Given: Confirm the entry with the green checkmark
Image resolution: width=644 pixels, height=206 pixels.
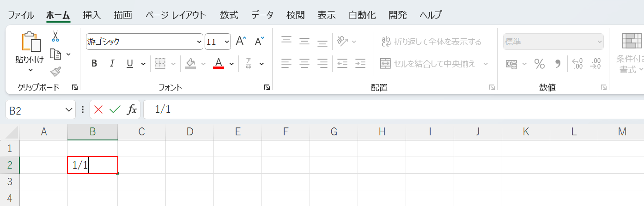Looking at the screenshot, I should [x=115, y=109].
